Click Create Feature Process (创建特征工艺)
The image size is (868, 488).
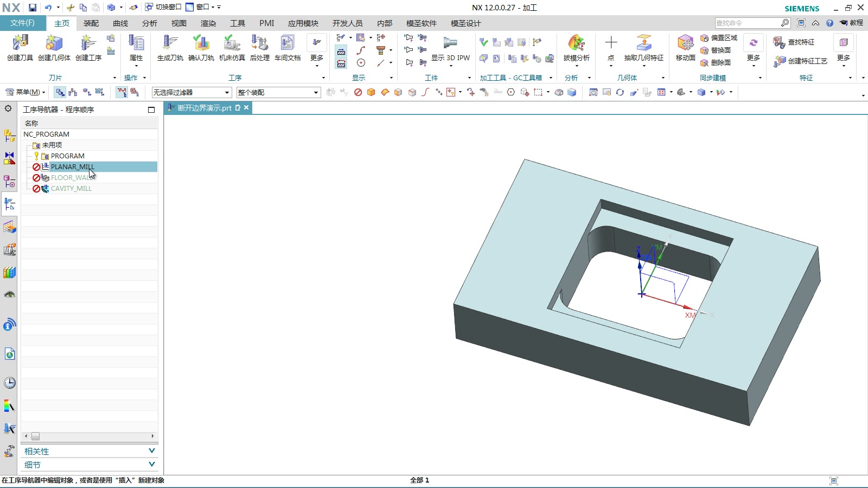[801, 61]
